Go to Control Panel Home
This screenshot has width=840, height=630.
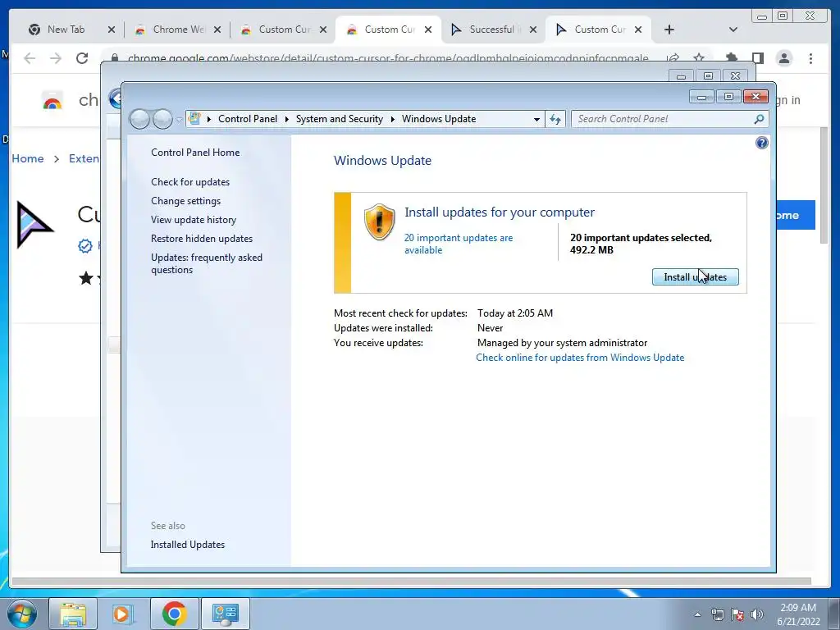(195, 152)
